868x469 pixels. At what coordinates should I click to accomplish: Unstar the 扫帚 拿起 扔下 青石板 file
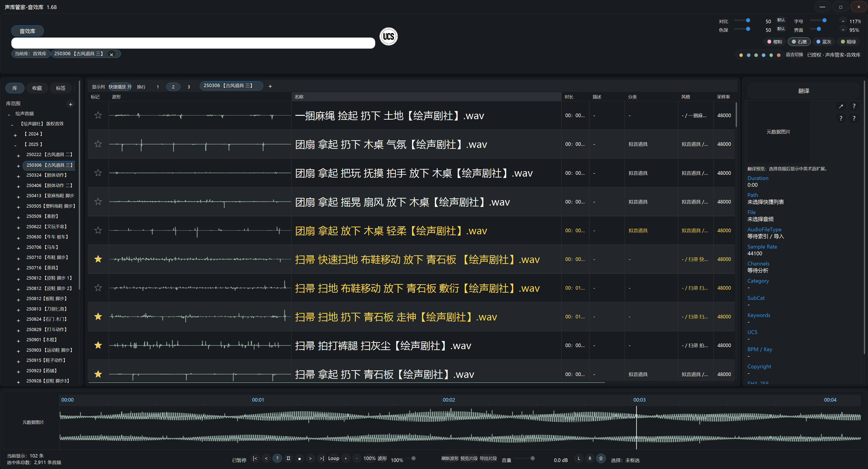pyautogui.click(x=98, y=374)
